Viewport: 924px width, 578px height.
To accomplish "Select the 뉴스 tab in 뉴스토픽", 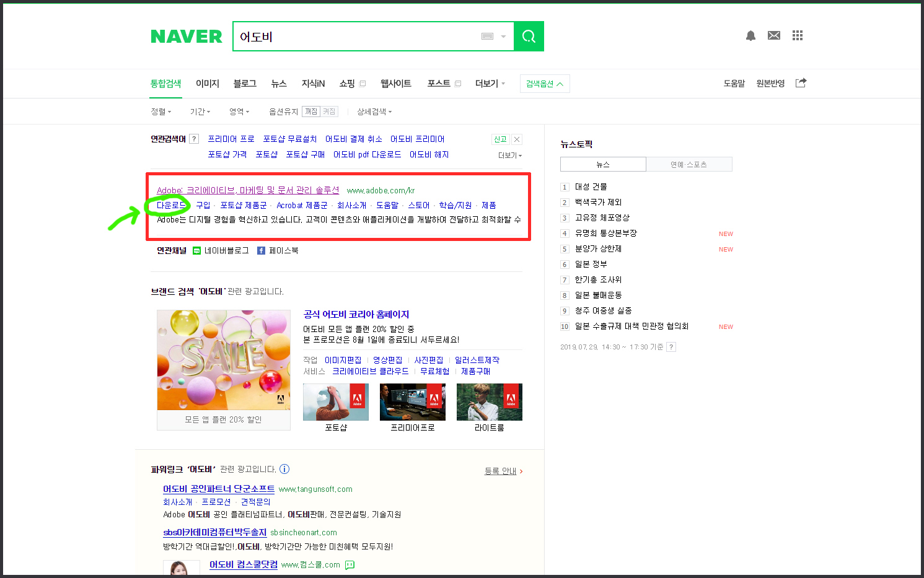I will click(x=603, y=164).
